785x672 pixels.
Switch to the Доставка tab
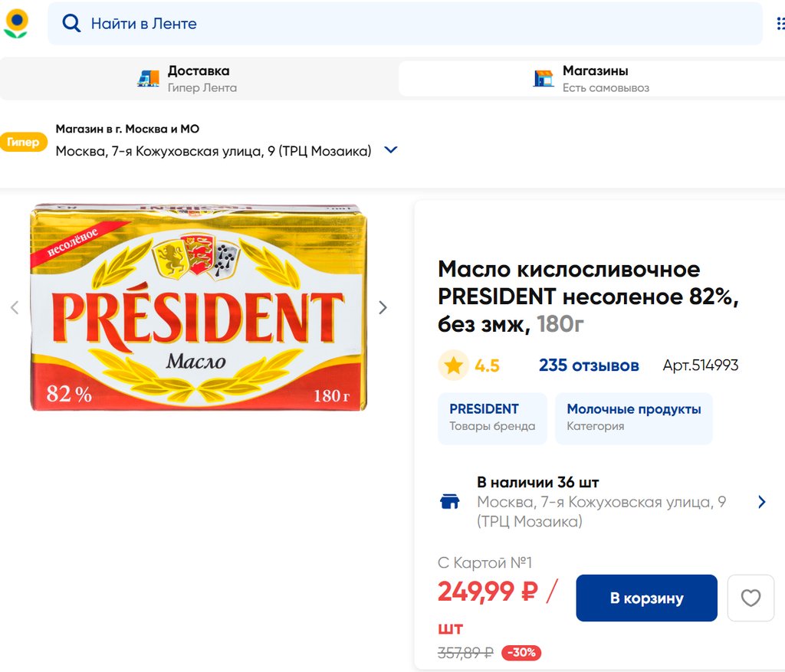pos(199,78)
